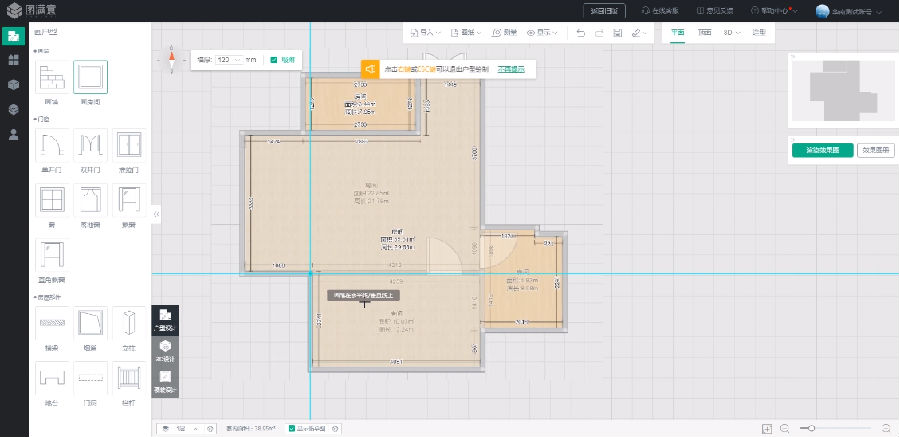Select the draw room rectangle tool
This screenshot has width=899, height=437.
coord(91,77)
